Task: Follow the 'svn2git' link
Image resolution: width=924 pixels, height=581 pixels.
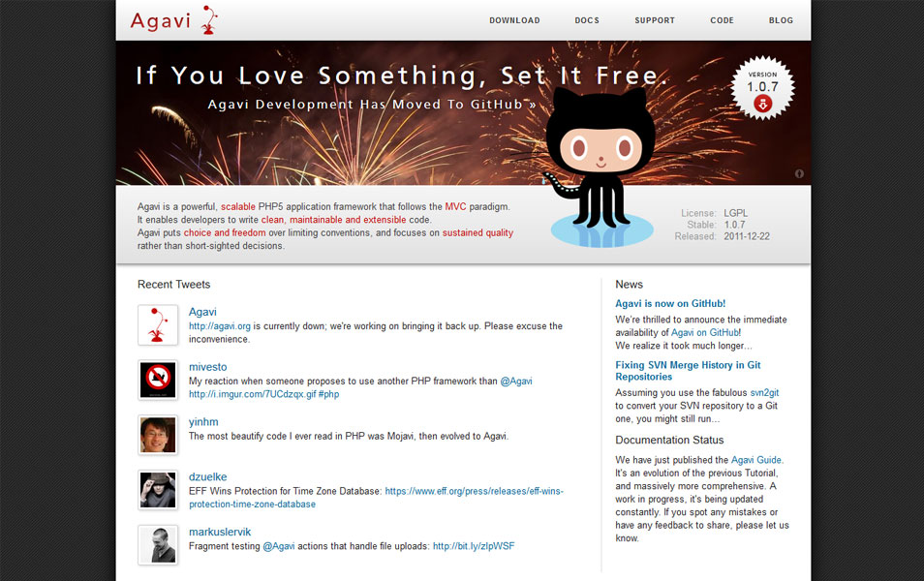Action: [764, 392]
